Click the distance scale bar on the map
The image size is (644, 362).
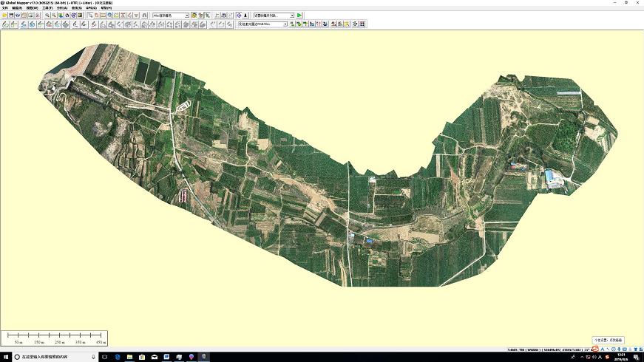point(54,338)
